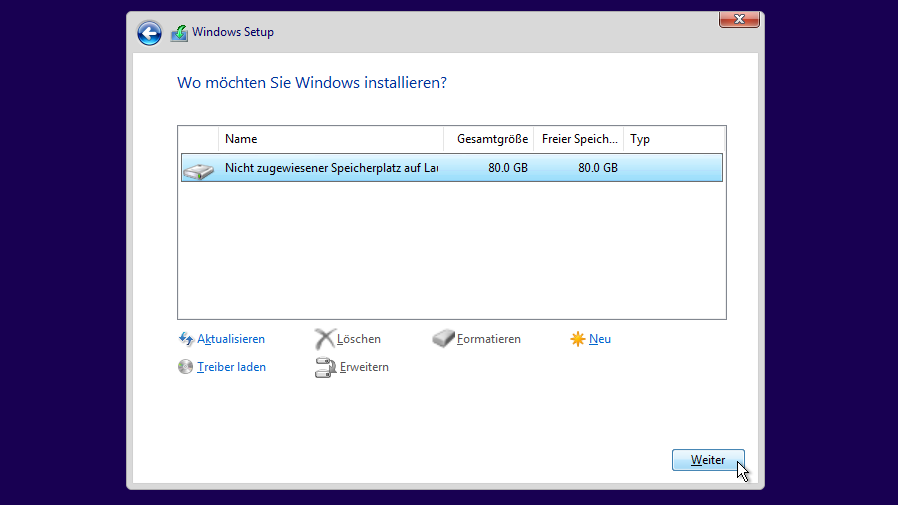
Task: Click the Formatieren drive icon
Action: pos(443,339)
